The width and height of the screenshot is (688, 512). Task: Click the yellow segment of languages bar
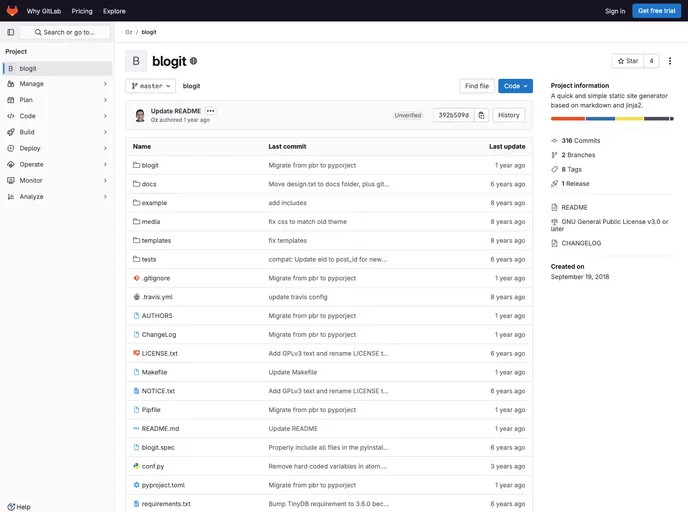[x=629, y=118]
